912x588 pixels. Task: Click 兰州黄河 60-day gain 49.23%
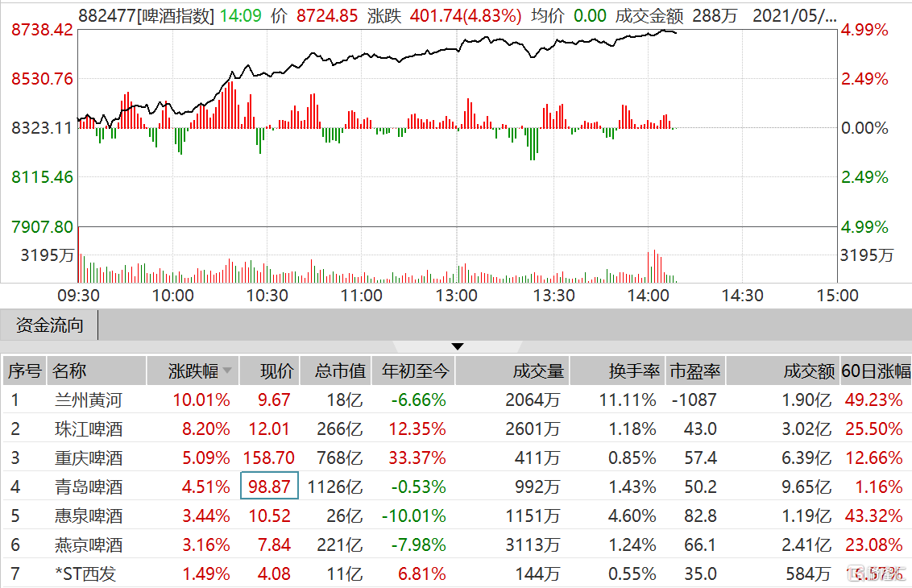click(x=874, y=400)
